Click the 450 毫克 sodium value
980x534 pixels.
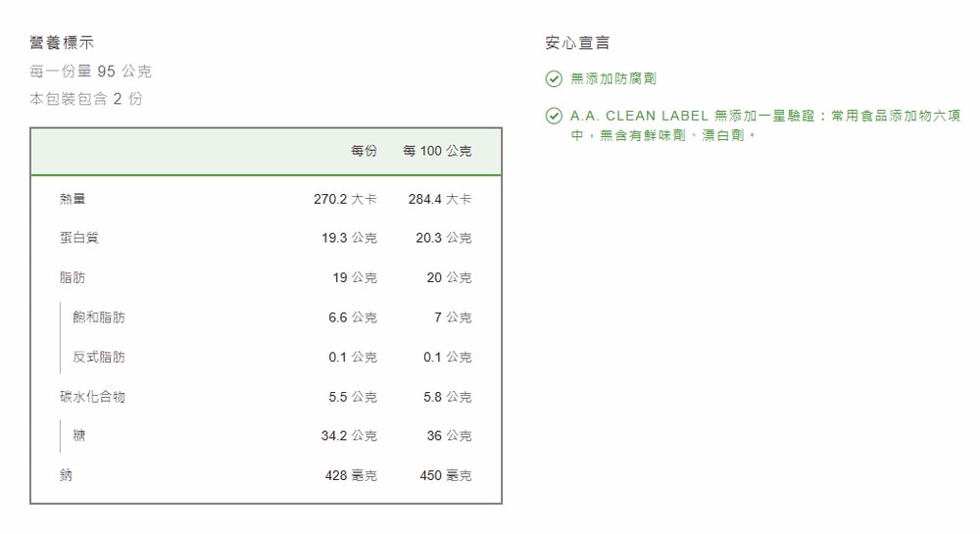(x=445, y=475)
